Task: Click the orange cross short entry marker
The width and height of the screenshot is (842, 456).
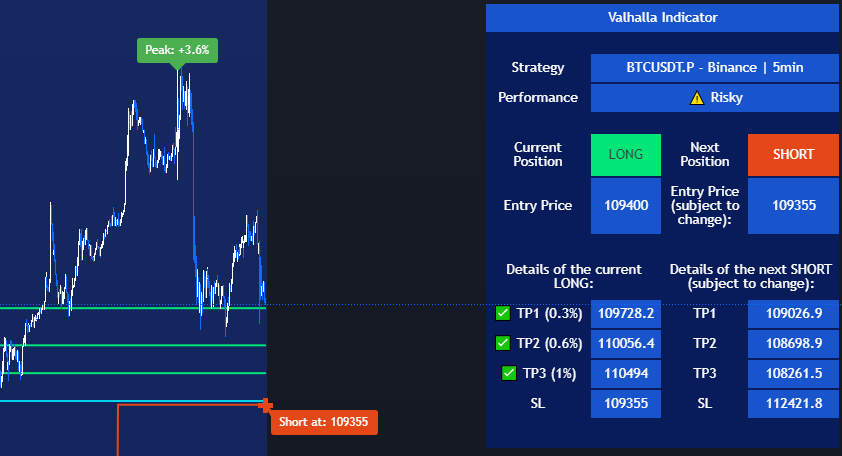Action: 265,405
